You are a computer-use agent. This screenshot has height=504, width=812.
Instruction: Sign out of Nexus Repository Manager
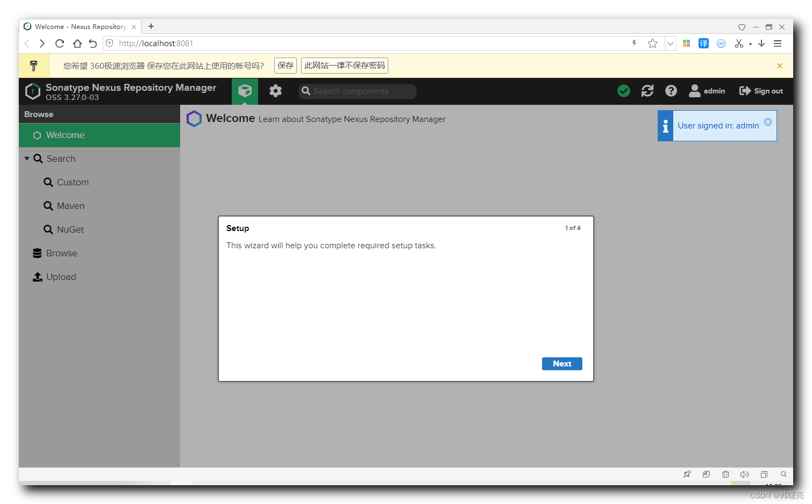[761, 91]
